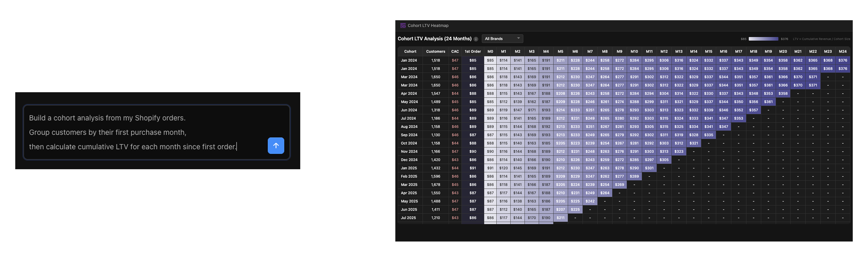Viewport: 868px width, 262px height.
Task: Select the Jan 2024 cohort row label
Action: point(409,60)
